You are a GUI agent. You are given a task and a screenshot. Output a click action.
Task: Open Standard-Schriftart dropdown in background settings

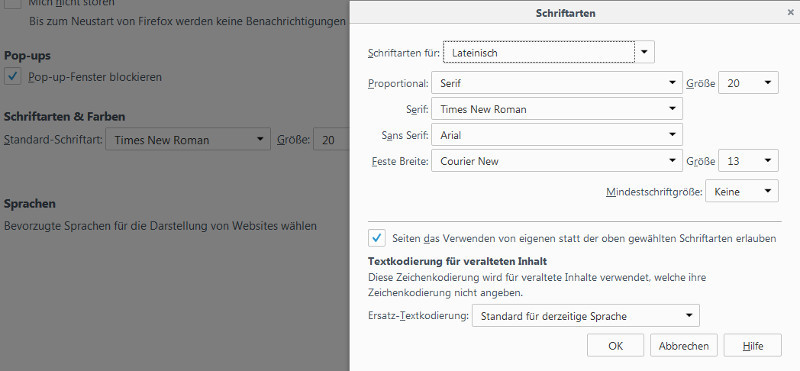pyautogui.click(x=188, y=139)
